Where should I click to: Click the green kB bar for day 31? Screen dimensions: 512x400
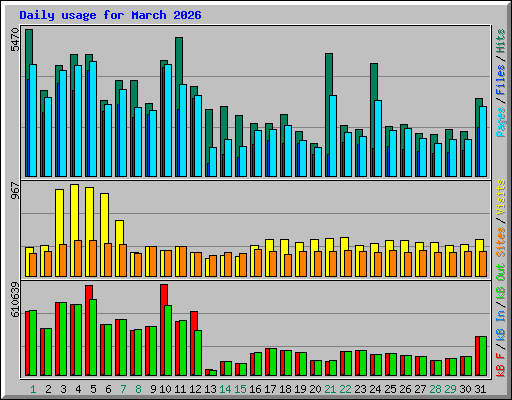tap(483, 356)
